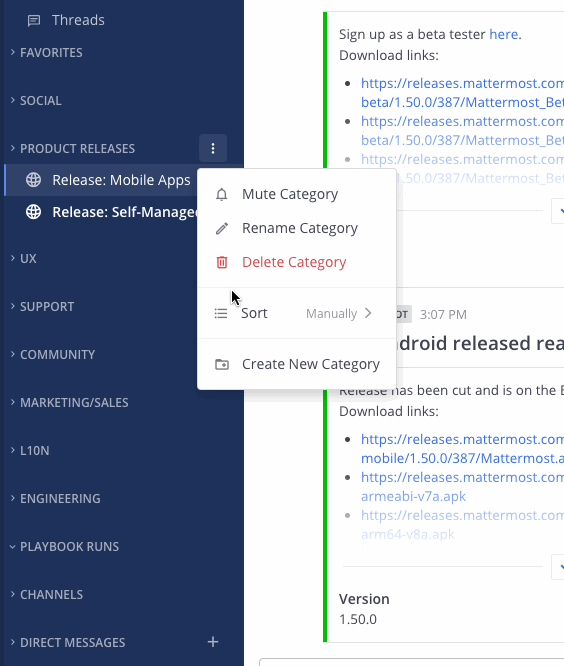Click the submenu arrow next to Manually
The image size is (564, 666).
click(x=368, y=313)
